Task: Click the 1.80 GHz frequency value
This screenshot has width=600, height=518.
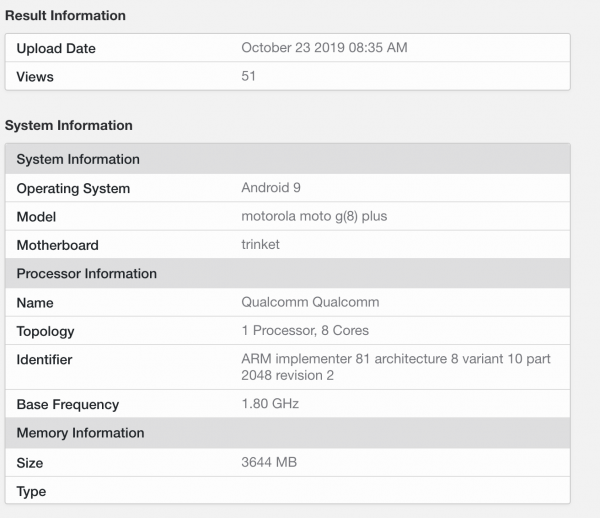Action: click(x=270, y=404)
